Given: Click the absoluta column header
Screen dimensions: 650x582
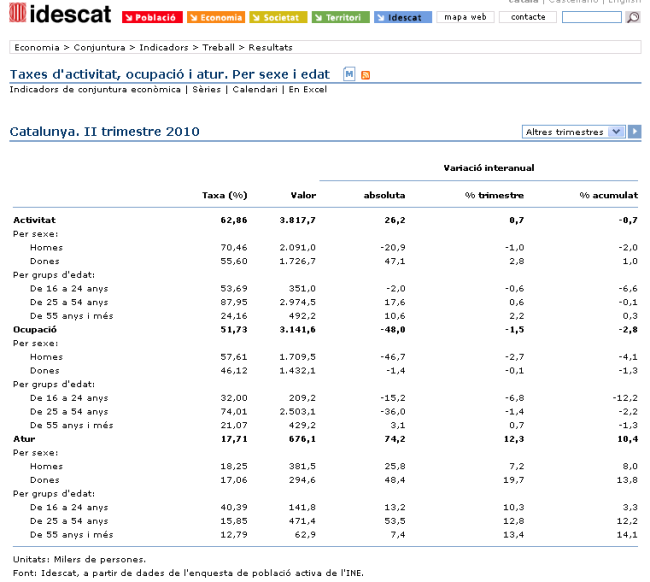Looking at the screenshot, I should [384, 195].
